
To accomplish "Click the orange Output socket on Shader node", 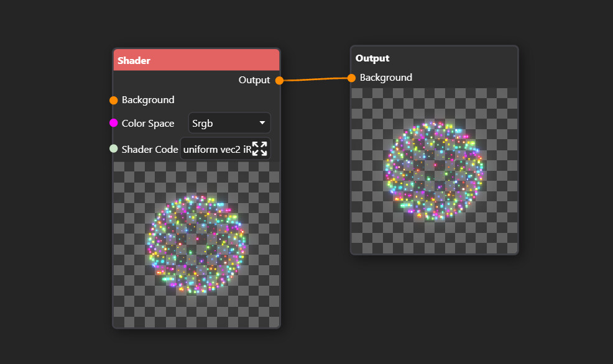I will coord(279,81).
